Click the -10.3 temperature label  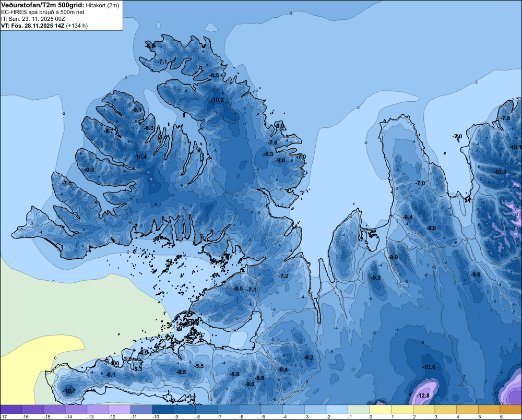pos(500,172)
